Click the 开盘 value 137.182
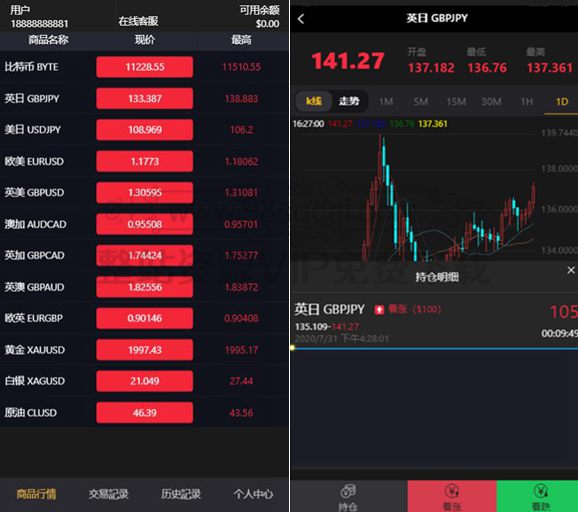578x512 pixels. point(431,68)
